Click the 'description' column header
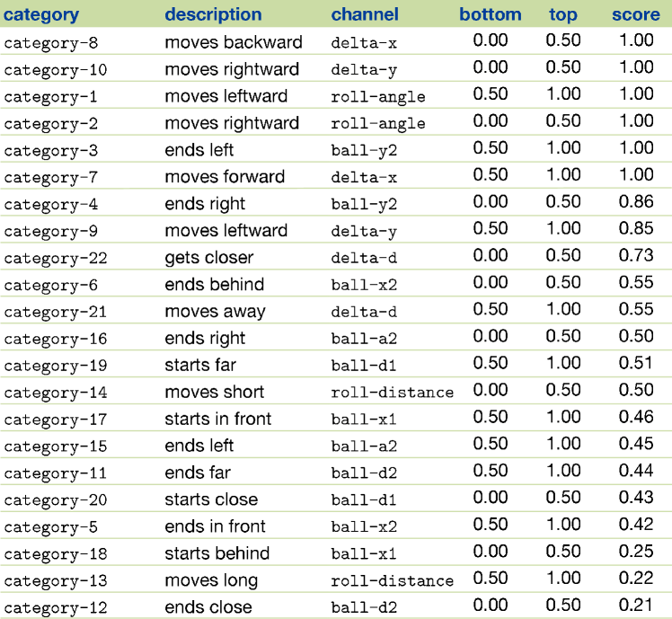Viewport: 672px width, 619px height. pyautogui.click(x=214, y=15)
